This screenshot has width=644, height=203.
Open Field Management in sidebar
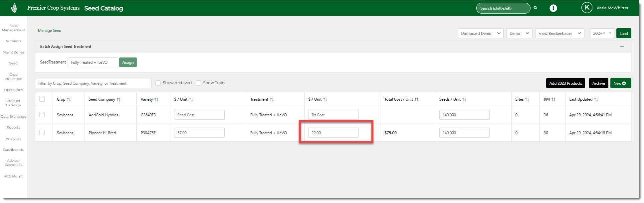[x=13, y=28]
